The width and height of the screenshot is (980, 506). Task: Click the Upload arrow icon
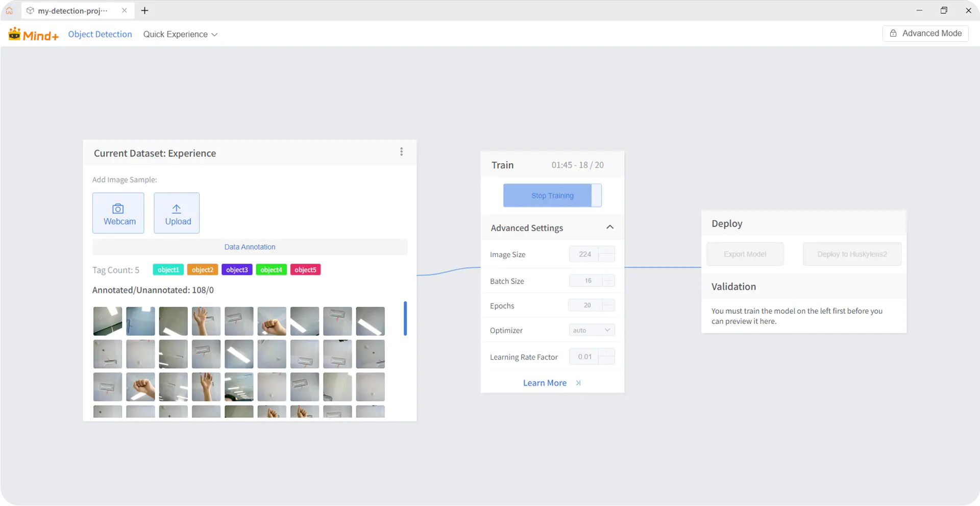(x=177, y=209)
